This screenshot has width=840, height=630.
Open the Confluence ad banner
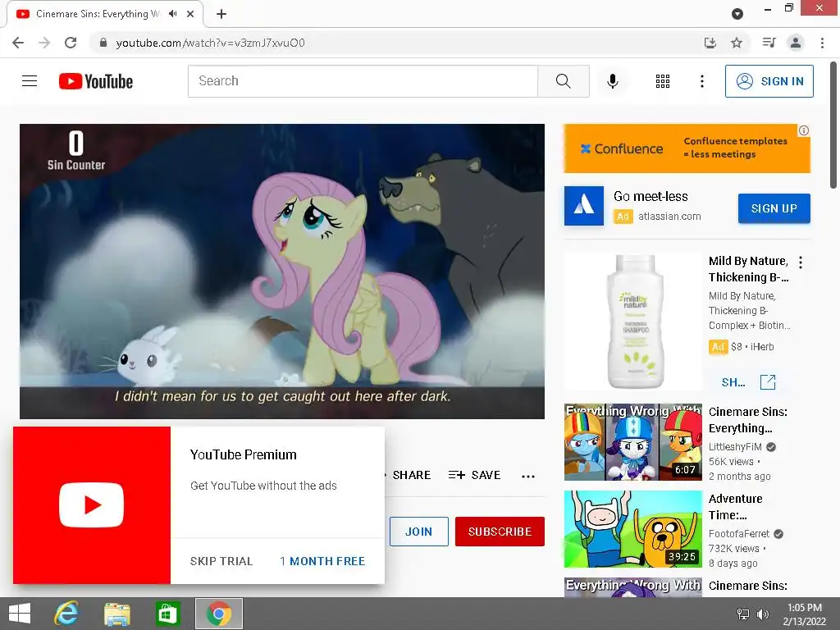click(x=687, y=148)
